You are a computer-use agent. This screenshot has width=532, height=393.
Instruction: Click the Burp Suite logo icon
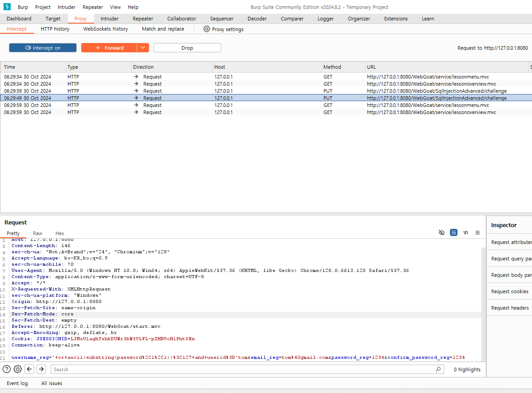pyautogui.click(x=7, y=7)
